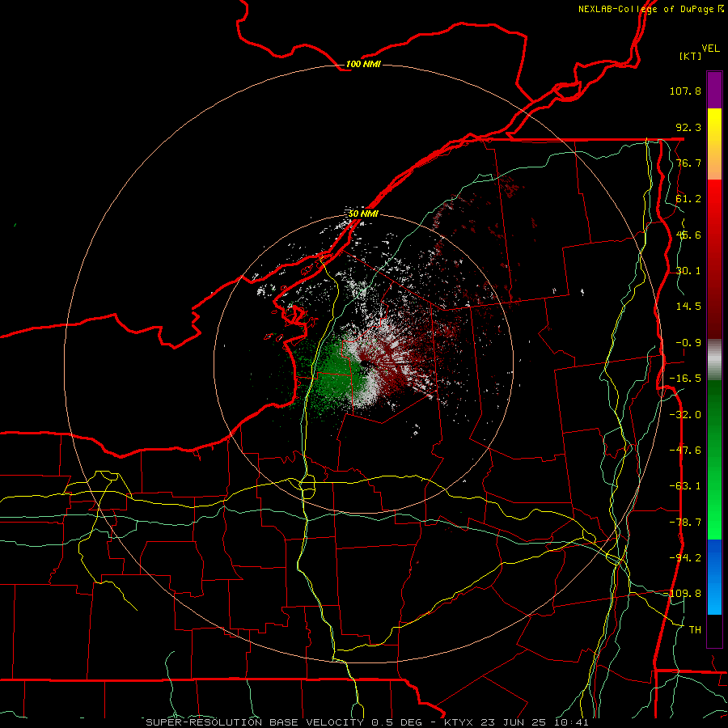
Task: Click the 50 NMI range ring label
Action: point(363,214)
